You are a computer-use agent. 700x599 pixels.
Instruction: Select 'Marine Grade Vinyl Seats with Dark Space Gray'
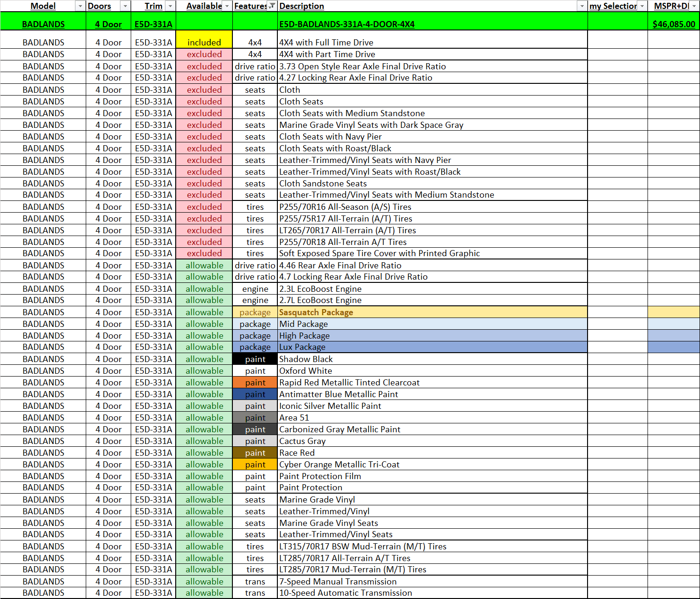tap(433, 125)
